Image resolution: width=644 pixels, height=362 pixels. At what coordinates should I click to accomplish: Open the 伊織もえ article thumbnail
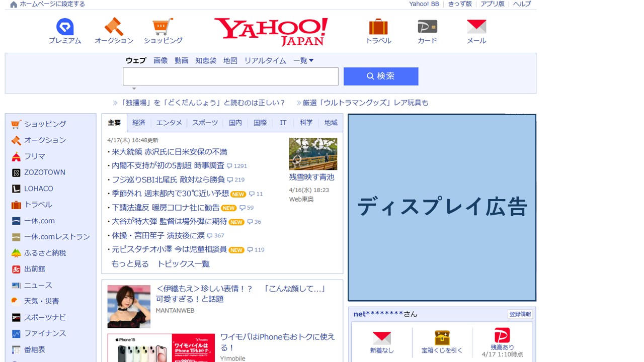[x=129, y=307]
